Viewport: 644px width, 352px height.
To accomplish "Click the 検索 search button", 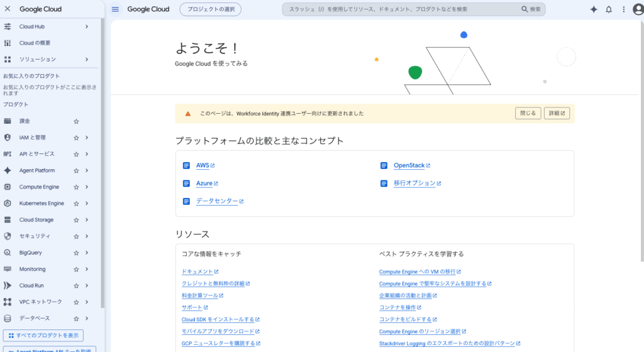I will 531,9.
